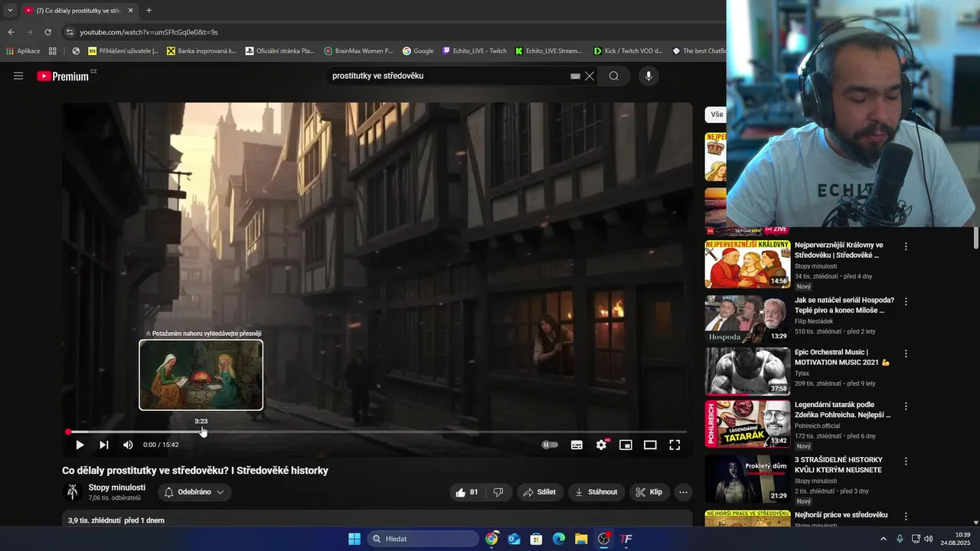Open the Stopy minulosti channel avatar

point(73,492)
